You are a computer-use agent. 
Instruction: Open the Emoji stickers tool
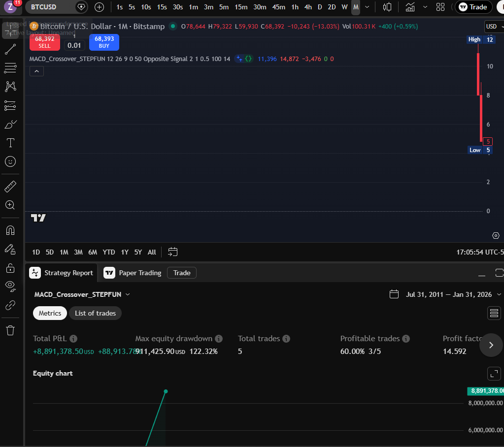coord(10,161)
